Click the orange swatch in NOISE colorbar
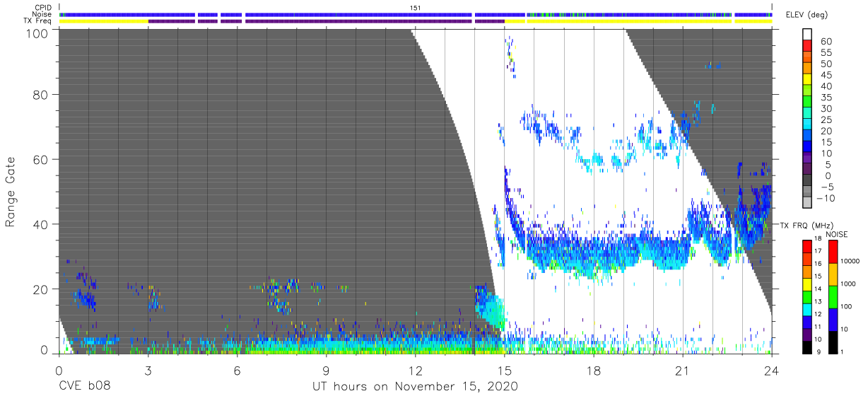Screen dimensions: 868x401 833,274
